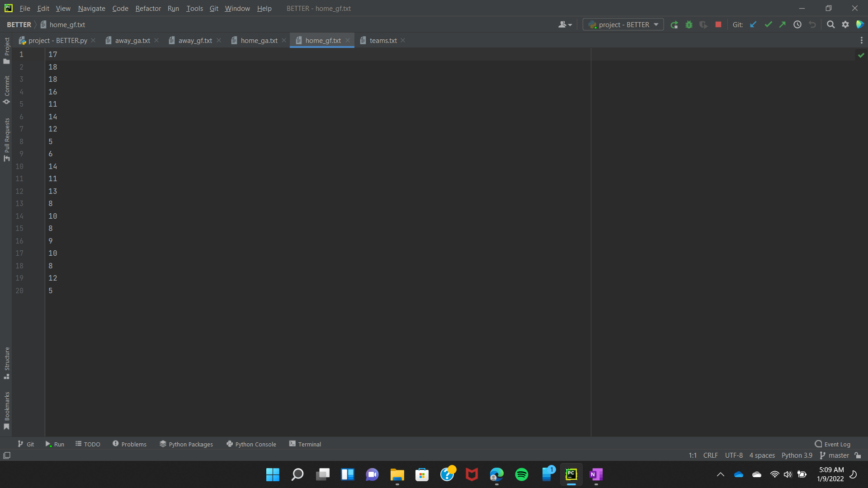Open the Refactor menu

[148, 9]
